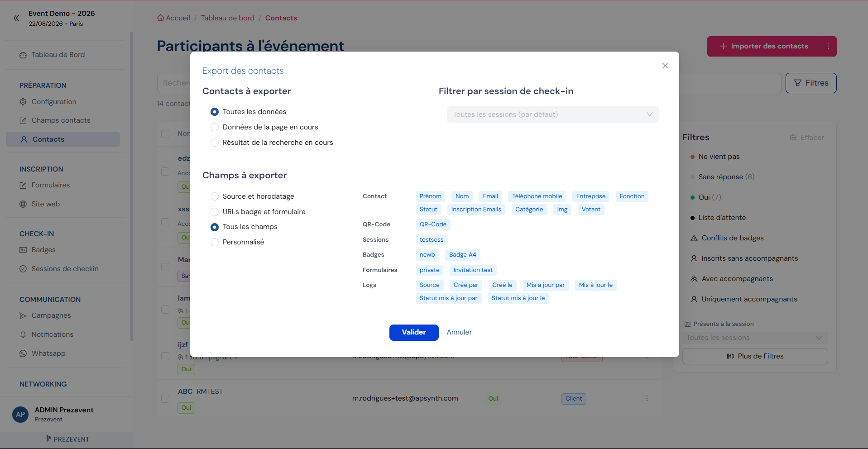Click the Conflits de badges warning icon

[x=694, y=238]
